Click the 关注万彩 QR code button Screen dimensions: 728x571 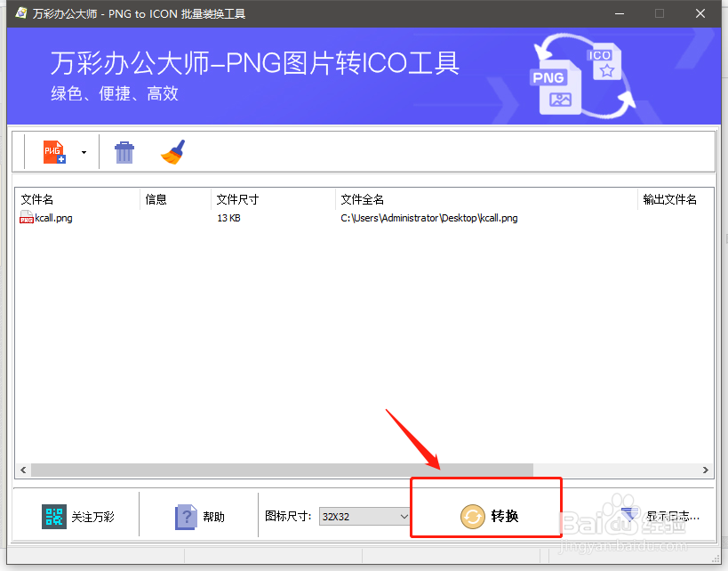(x=77, y=516)
